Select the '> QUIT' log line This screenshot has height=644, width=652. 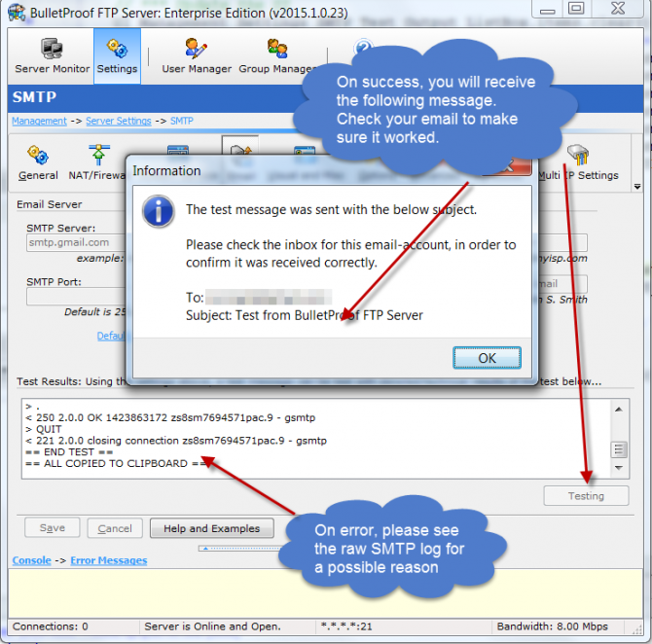click(x=43, y=429)
